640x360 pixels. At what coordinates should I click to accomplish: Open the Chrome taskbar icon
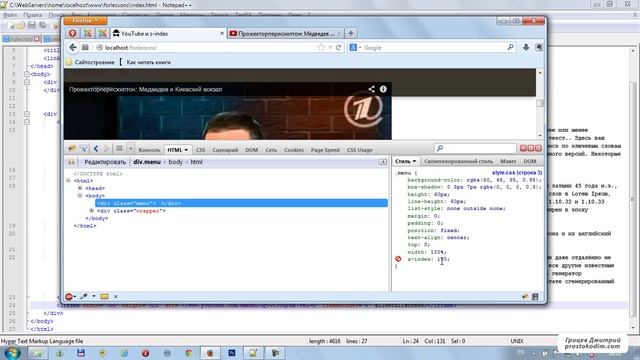(189, 353)
